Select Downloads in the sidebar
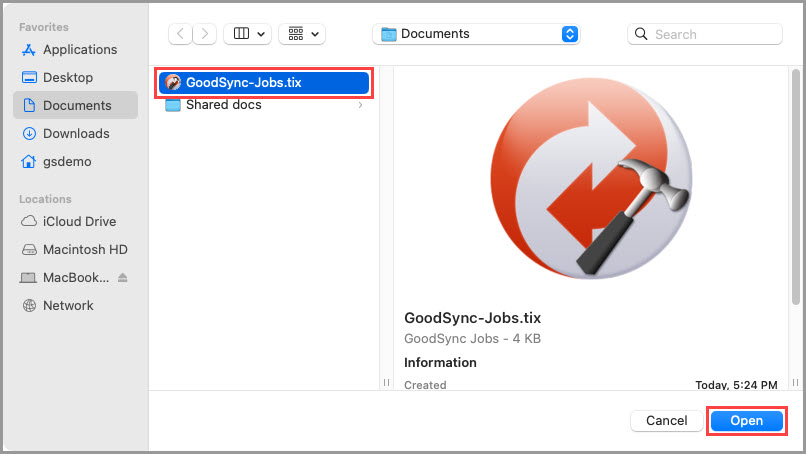Image resolution: width=806 pixels, height=454 pixels. 76,134
